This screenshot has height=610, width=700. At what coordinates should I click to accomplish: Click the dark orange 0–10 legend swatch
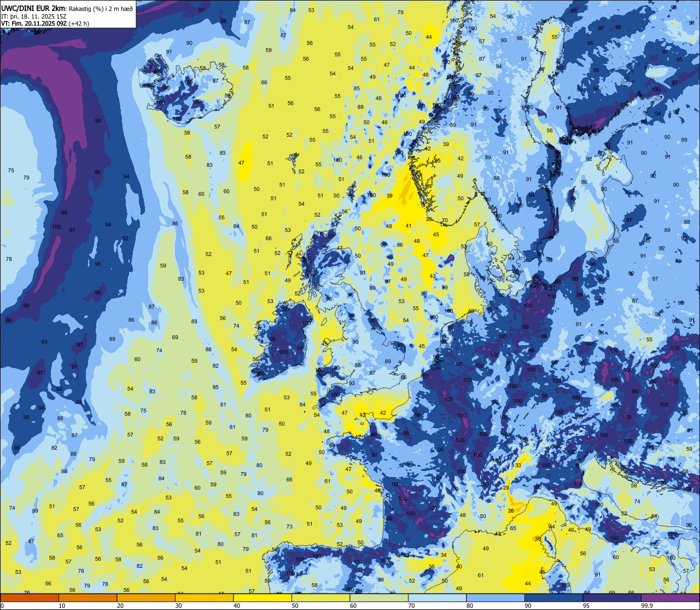click(30, 597)
